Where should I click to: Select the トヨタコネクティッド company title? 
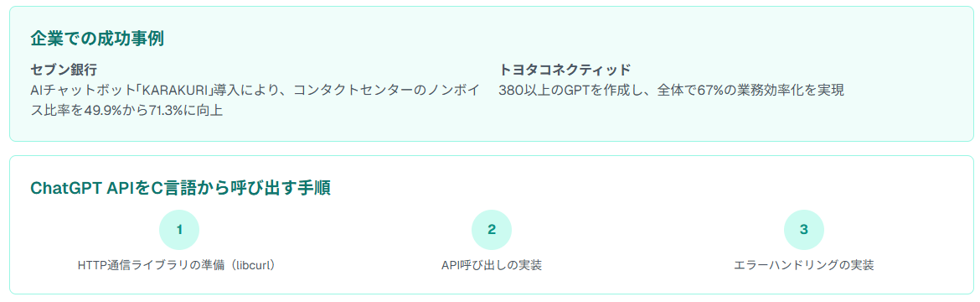point(565,70)
